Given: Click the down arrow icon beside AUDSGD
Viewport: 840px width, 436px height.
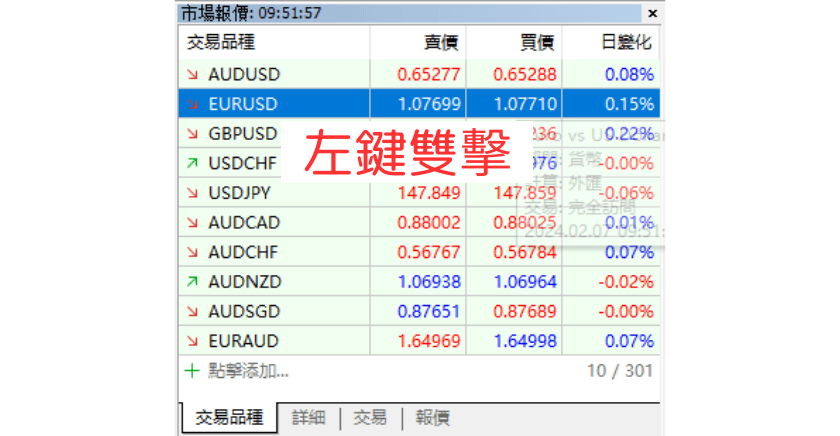Looking at the screenshot, I should 192,312.
